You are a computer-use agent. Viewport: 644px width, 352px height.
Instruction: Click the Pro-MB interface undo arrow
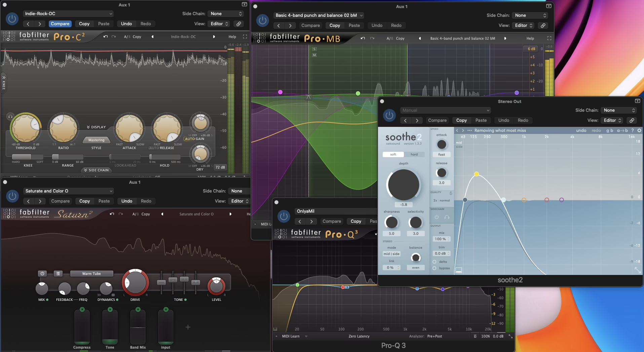(363, 38)
